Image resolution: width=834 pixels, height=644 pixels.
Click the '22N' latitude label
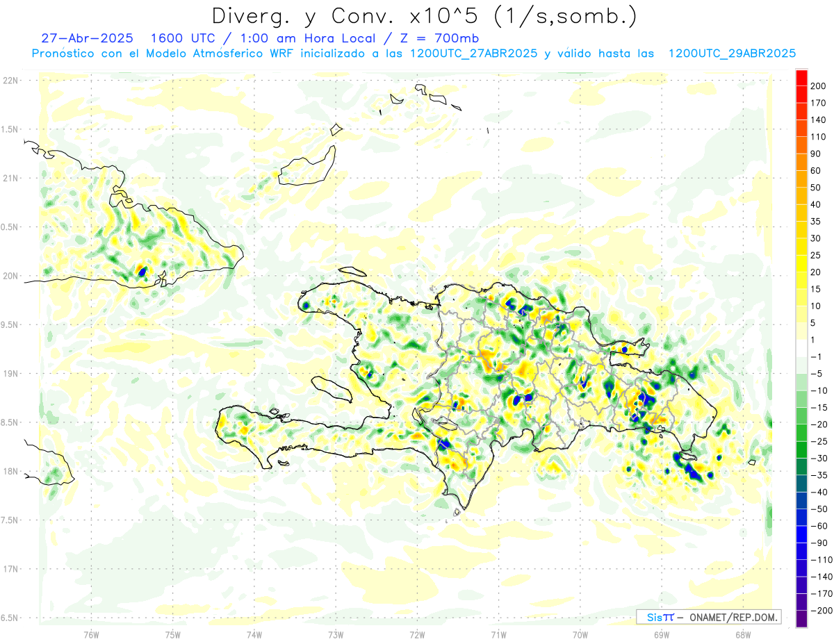(x=10, y=81)
